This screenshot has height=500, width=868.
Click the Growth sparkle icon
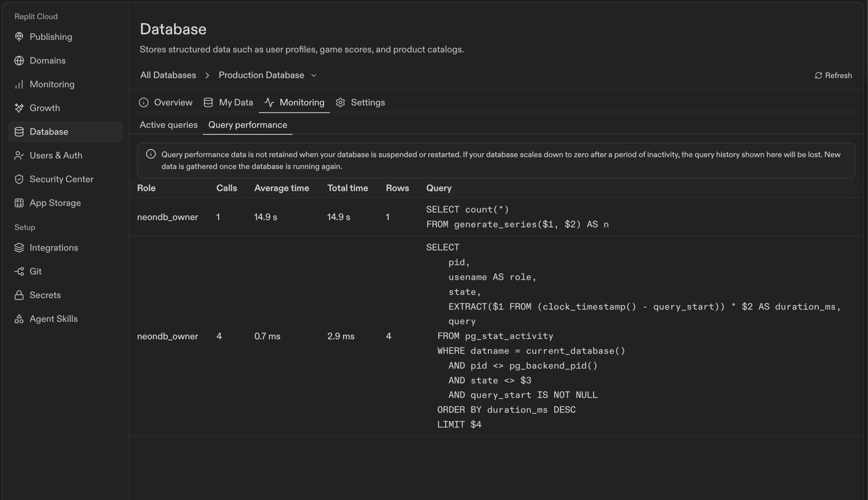tap(19, 108)
